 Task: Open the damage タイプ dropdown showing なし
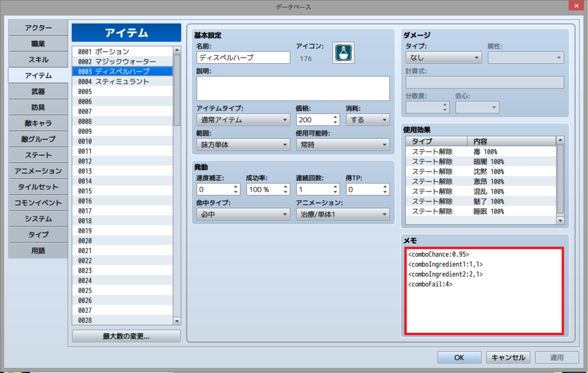point(444,58)
